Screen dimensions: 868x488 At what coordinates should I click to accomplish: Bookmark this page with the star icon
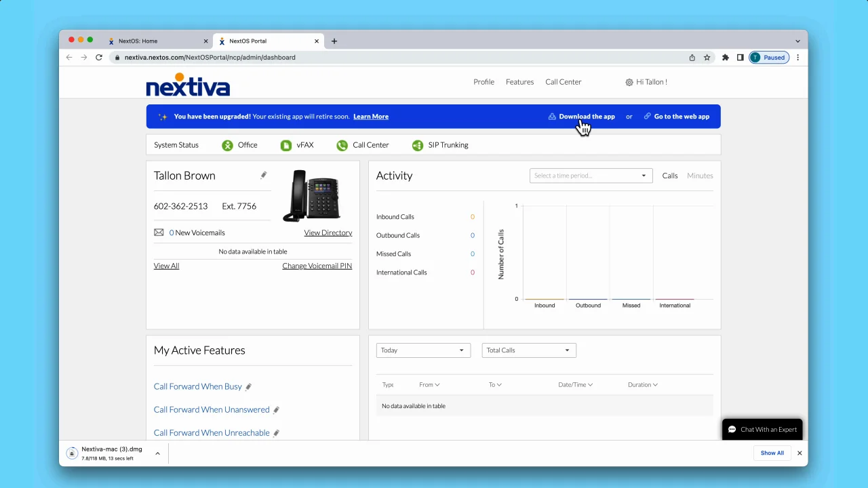tap(707, 58)
